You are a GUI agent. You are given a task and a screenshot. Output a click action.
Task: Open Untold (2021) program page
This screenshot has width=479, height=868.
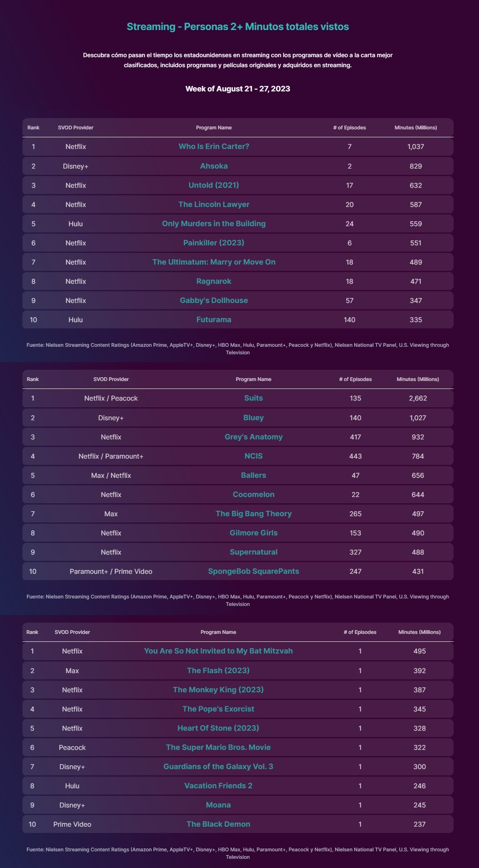click(x=214, y=185)
